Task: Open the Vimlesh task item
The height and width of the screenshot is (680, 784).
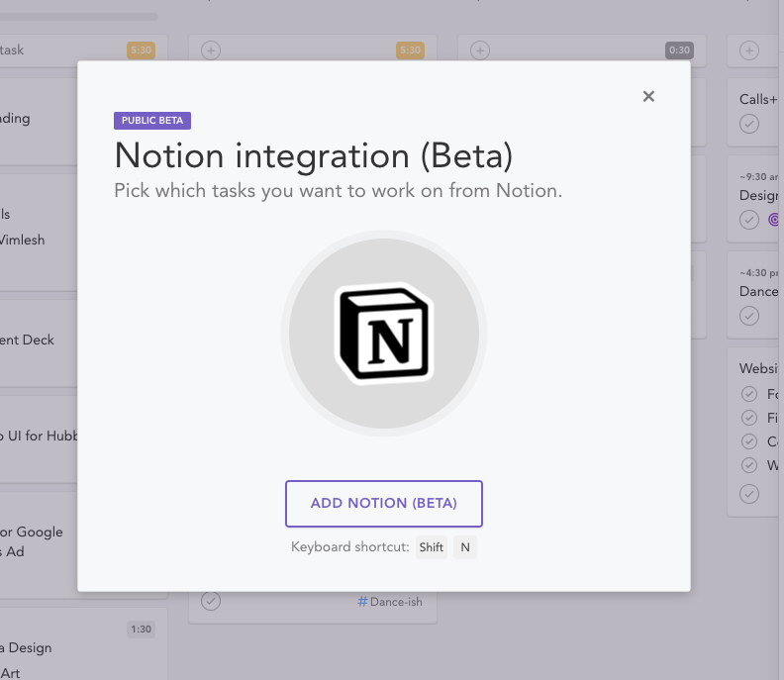Action: click(23, 240)
